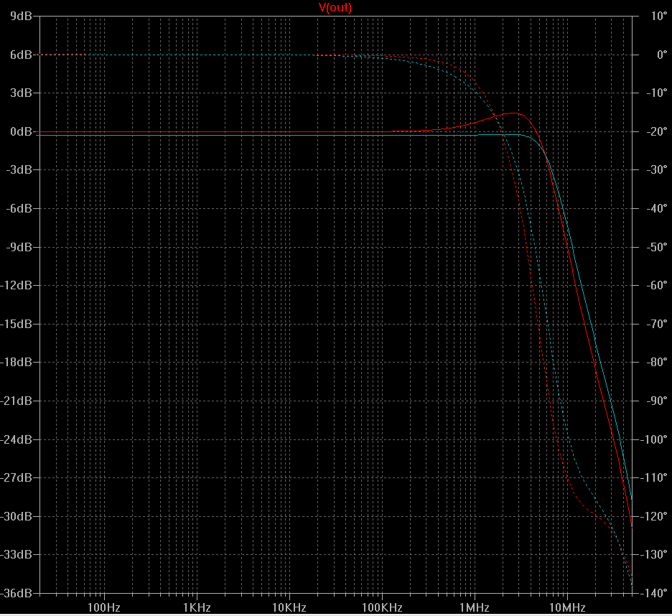The height and width of the screenshot is (616, 672).
Task: Click the -50° phase axis label
Action: [657, 247]
